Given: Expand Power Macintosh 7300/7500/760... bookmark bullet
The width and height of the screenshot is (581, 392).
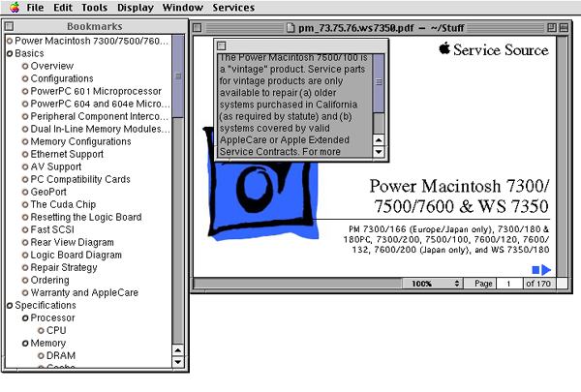Looking at the screenshot, I should pos(10,41).
